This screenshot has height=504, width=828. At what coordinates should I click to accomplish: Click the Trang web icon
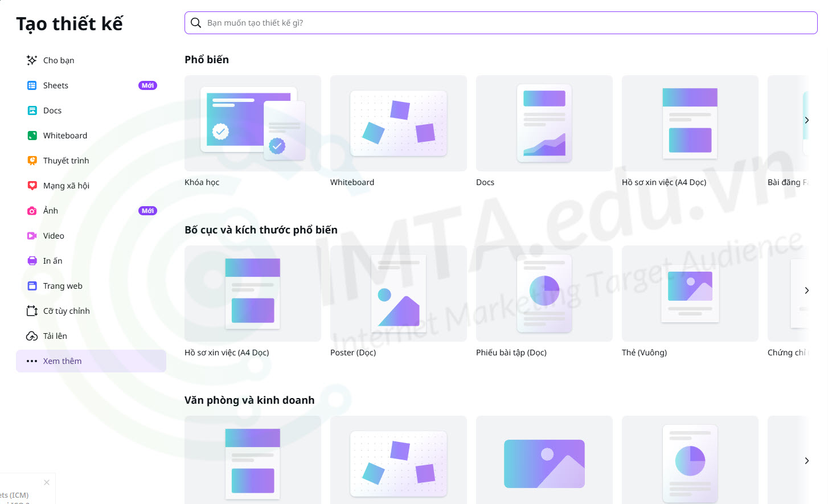tap(32, 286)
